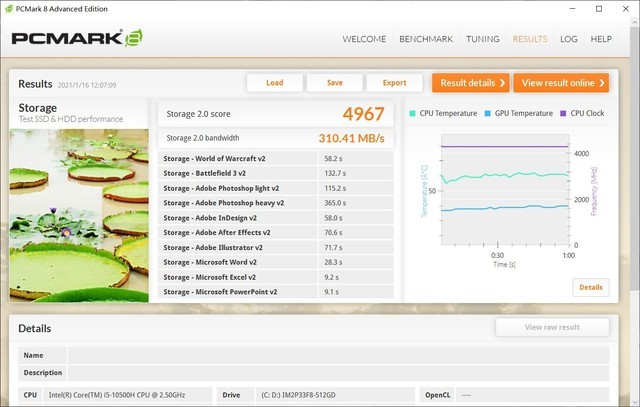The image size is (640, 407).
Task: Open the WELCOME tab
Action: coord(364,39)
